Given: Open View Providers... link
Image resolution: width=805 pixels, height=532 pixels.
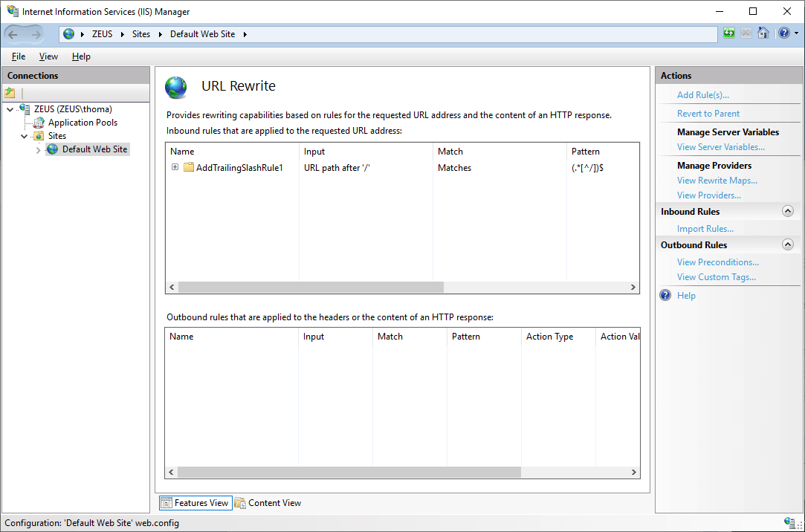Looking at the screenshot, I should click(x=708, y=195).
